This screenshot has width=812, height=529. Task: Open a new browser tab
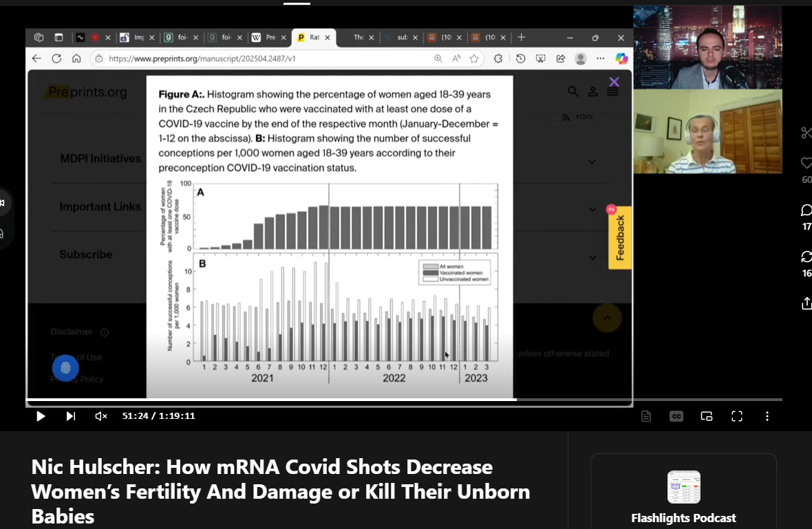[x=522, y=37]
